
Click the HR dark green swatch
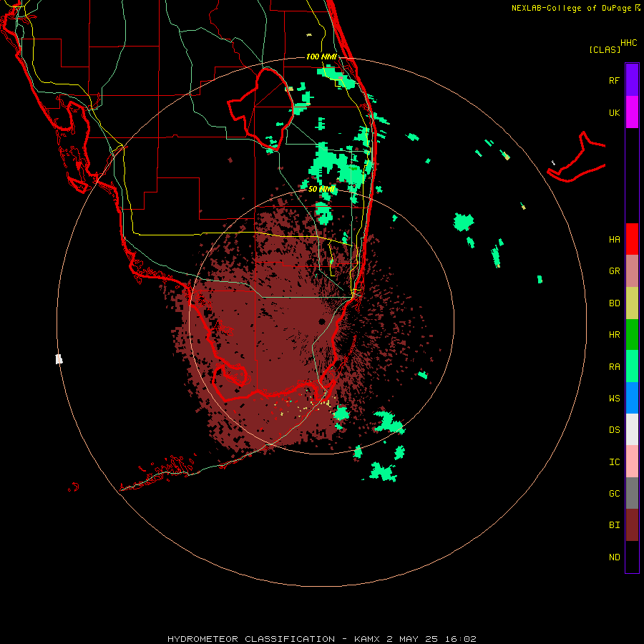632,335
